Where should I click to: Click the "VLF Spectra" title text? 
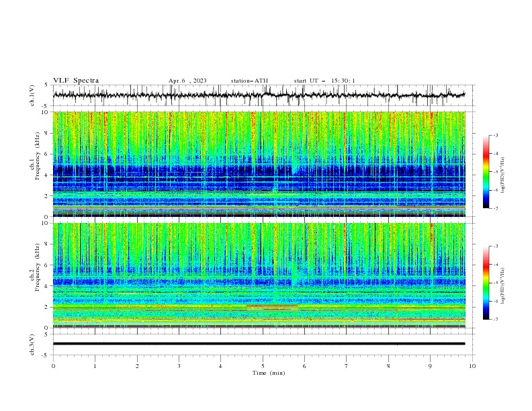point(76,81)
